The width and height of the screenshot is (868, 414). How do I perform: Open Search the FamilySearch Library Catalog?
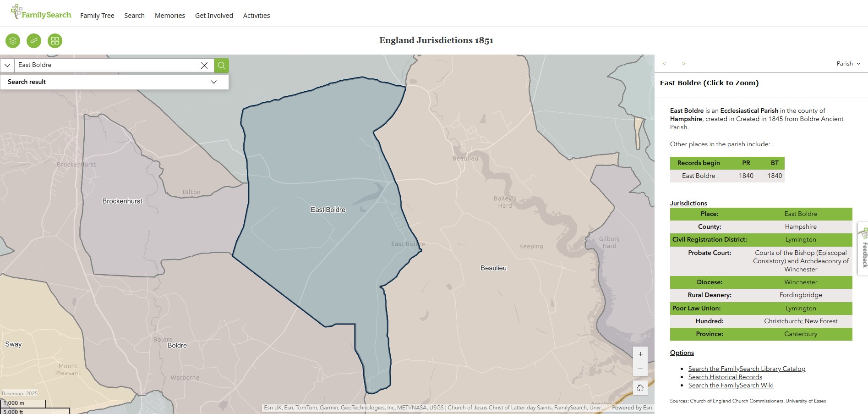click(747, 369)
